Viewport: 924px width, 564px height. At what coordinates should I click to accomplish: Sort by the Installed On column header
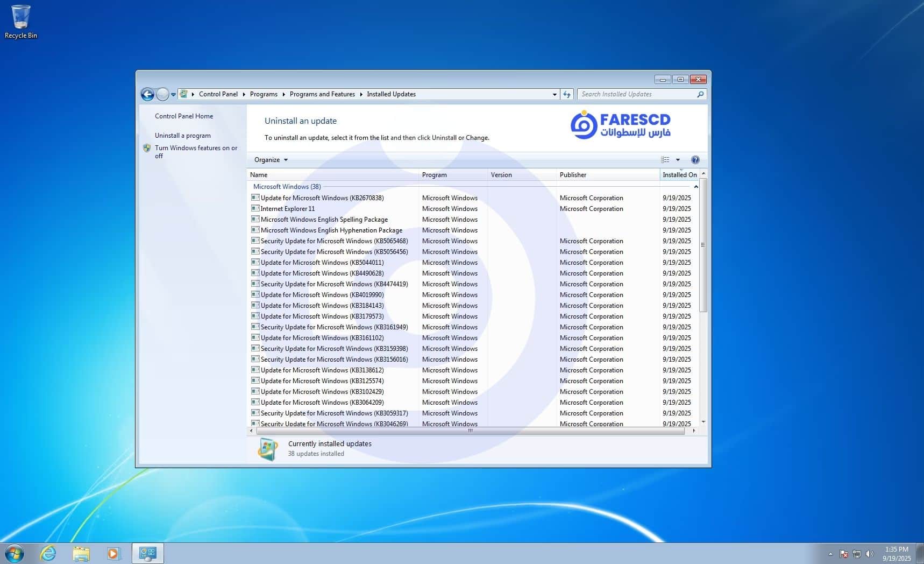point(680,175)
